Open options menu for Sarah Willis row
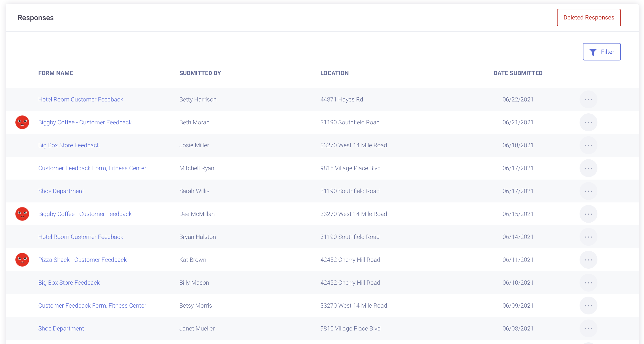644x344 pixels. [588, 191]
